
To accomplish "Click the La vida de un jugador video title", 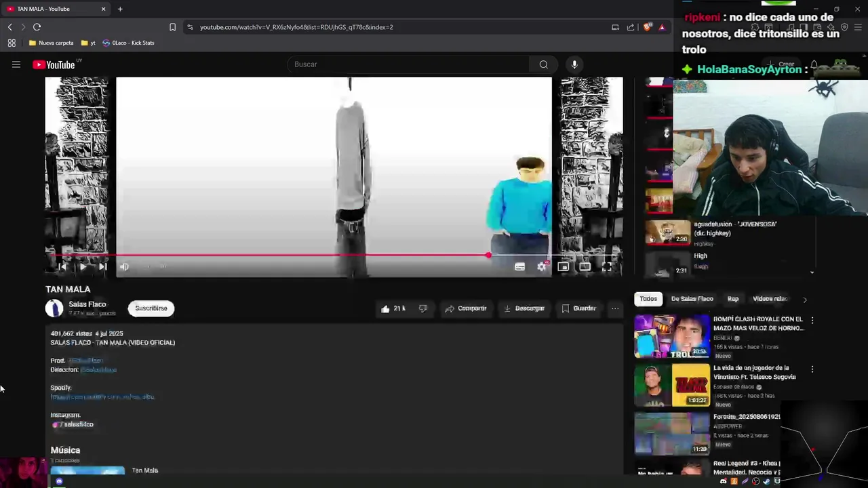I will point(754,372).
